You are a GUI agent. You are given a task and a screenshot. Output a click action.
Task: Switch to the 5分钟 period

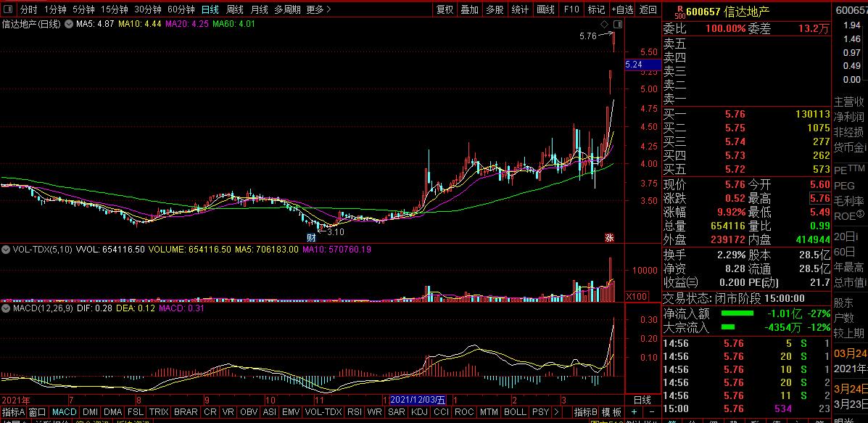[83, 9]
